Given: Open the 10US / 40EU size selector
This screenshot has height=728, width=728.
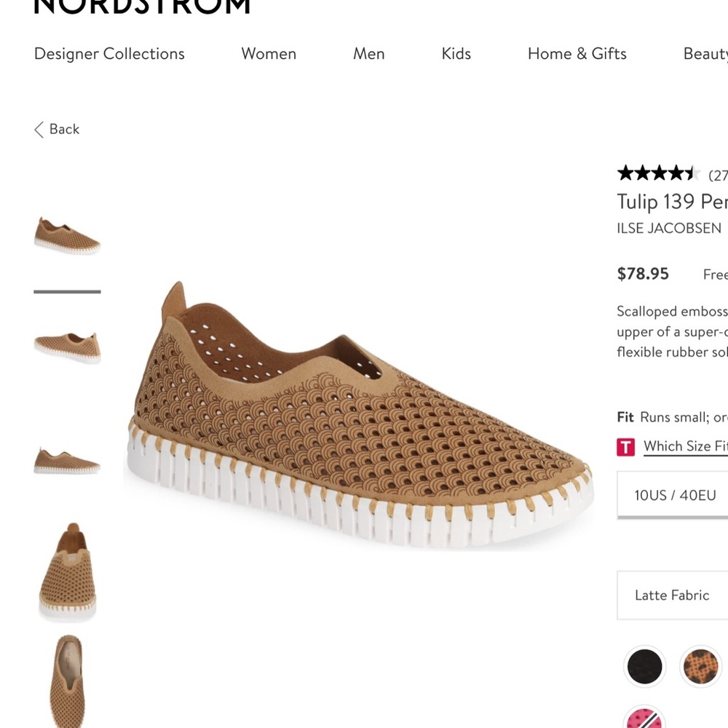Looking at the screenshot, I should 677,494.
